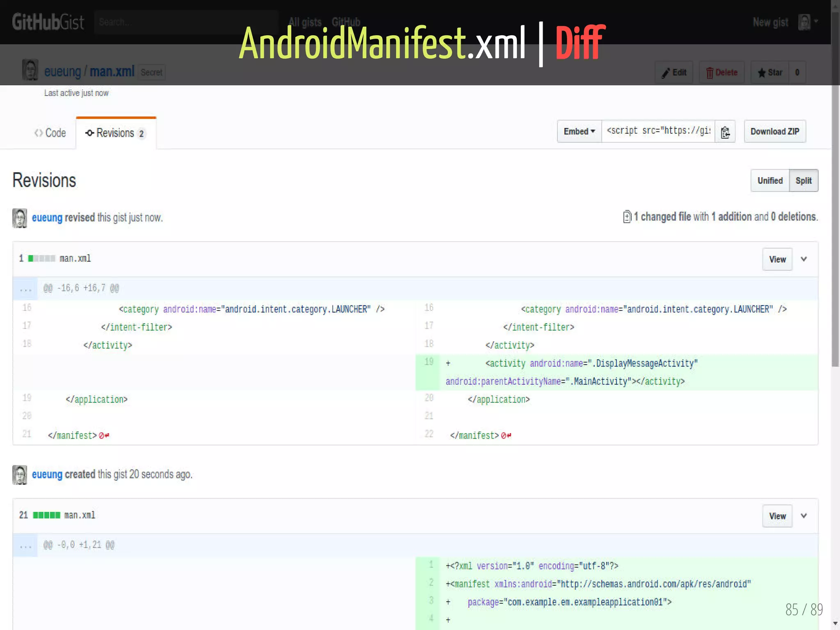Open the Embed dropdown

pyautogui.click(x=579, y=131)
